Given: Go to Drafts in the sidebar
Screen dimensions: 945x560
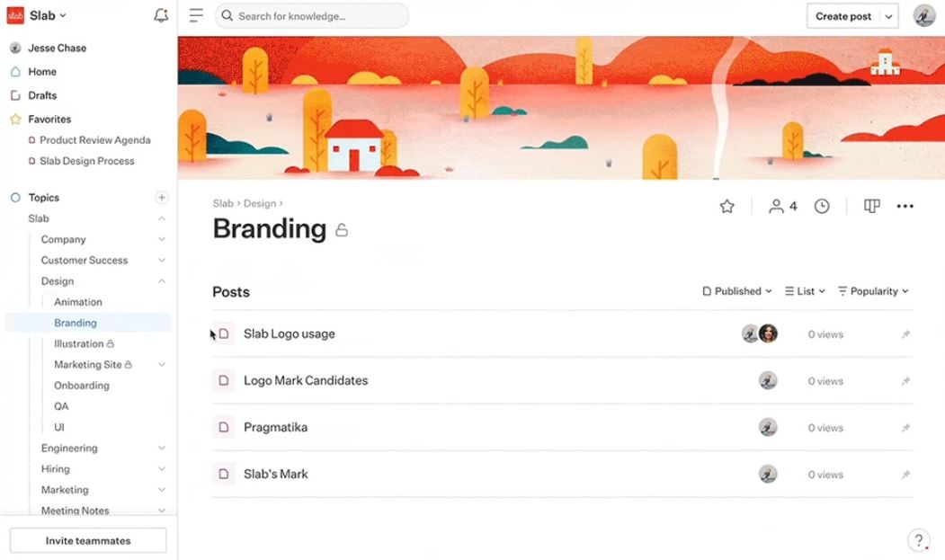Looking at the screenshot, I should click(42, 95).
